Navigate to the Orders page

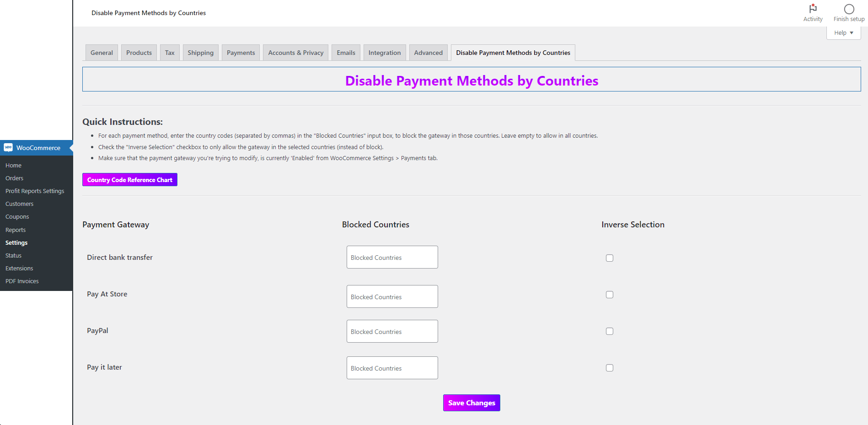coord(14,178)
